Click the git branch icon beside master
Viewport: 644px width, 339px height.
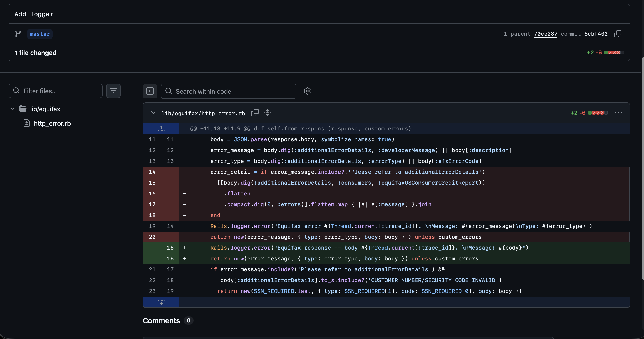point(18,34)
